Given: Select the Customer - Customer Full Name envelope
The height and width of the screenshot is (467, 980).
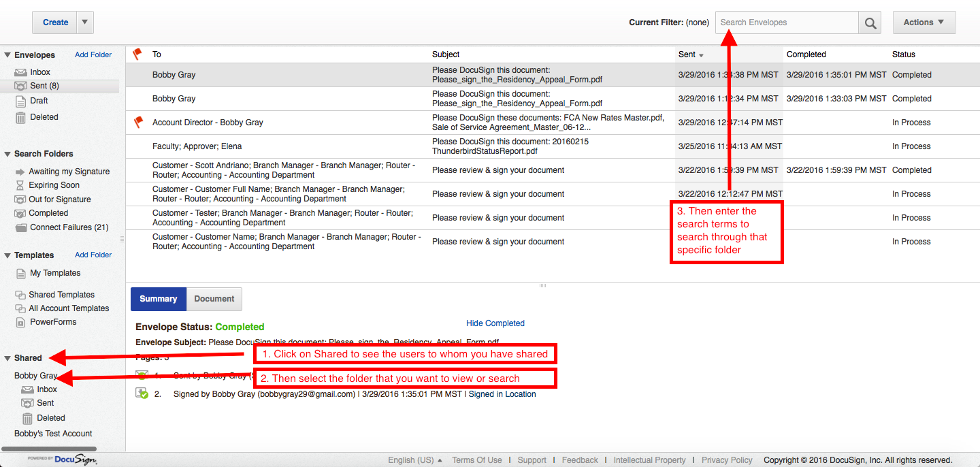Looking at the screenshot, I should 553,194.
